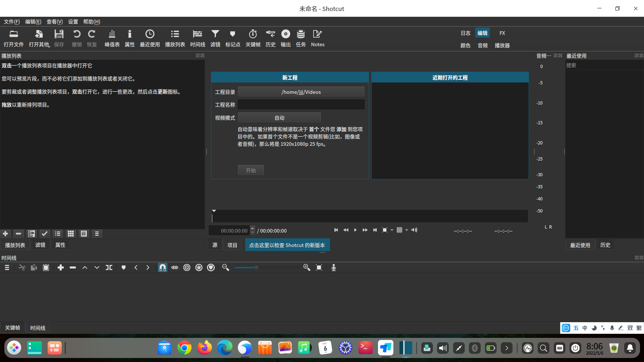644x362 pixels.
Task: Open the Notes panel
Action: 317,38
